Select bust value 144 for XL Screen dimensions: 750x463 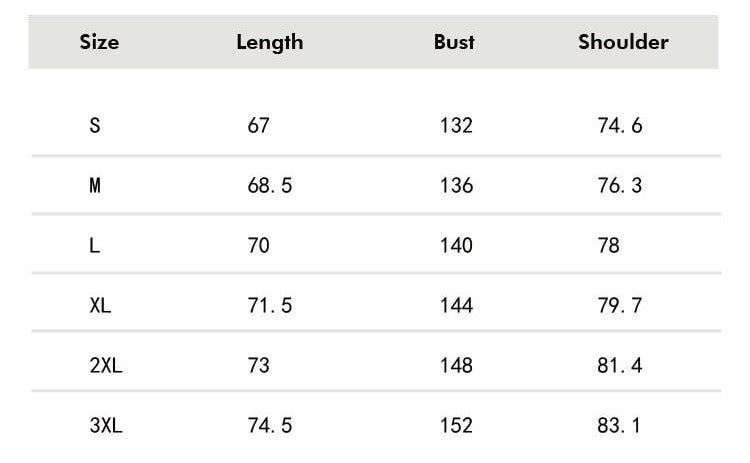[x=456, y=306]
